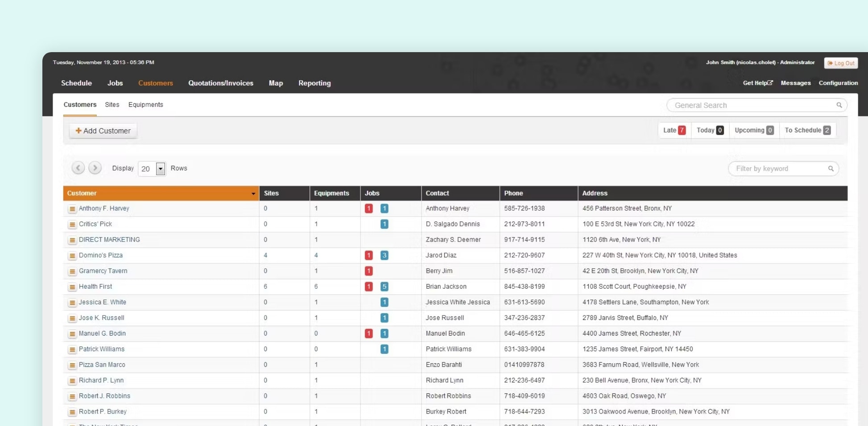Open the Jessica E. White customer link

click(102, 302)
